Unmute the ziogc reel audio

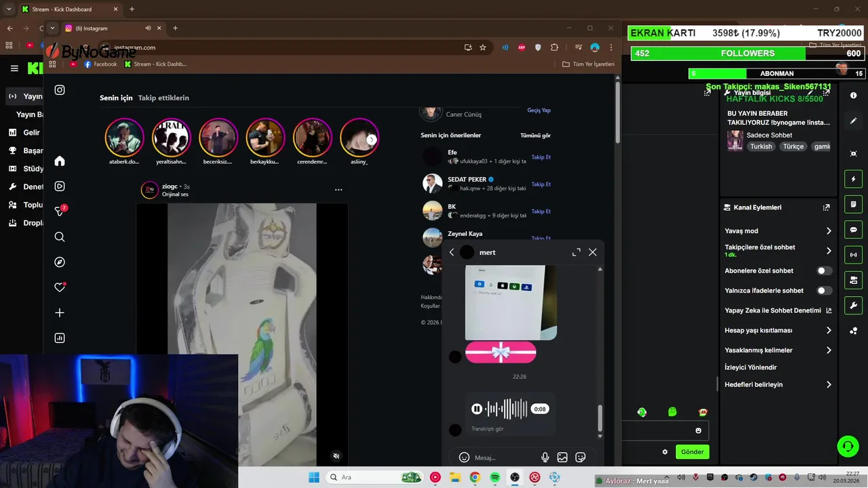coord(336,456)
